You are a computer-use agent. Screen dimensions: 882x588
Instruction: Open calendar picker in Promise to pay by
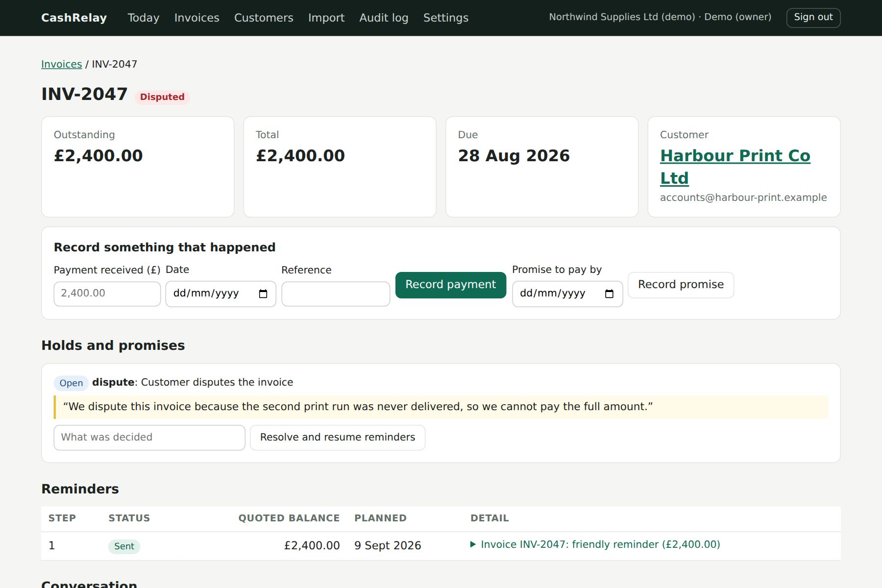[609, 294]
